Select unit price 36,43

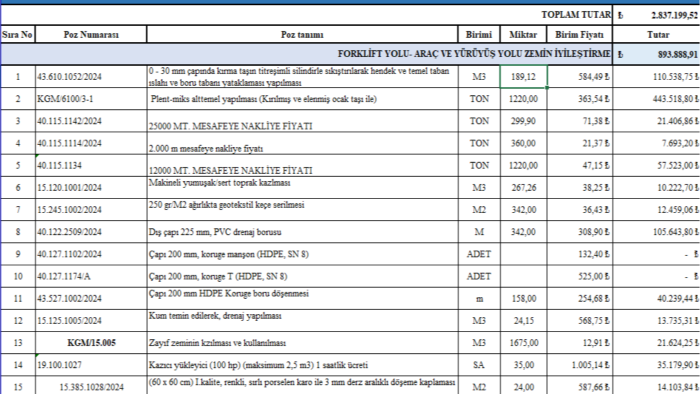coord(579,210)
